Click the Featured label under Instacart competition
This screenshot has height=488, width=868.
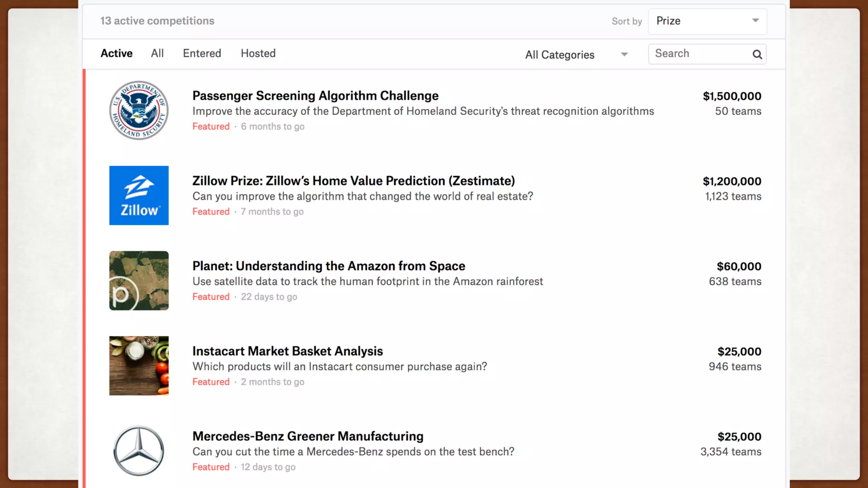click(x=211, y=382)
